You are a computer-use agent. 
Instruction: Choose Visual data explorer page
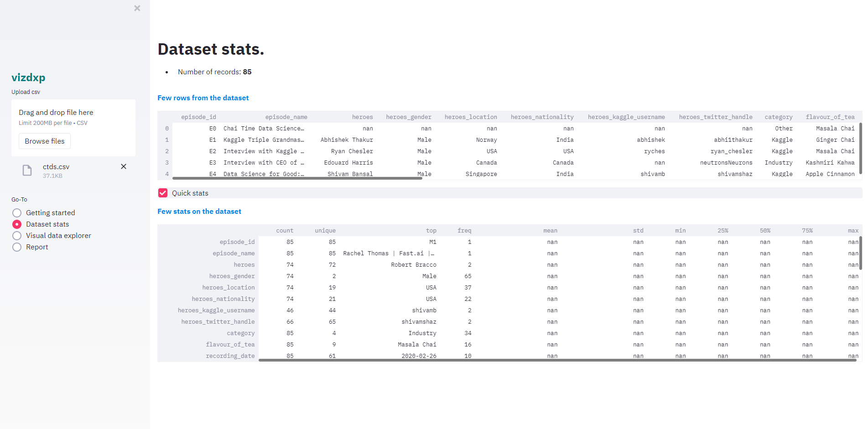17,236
